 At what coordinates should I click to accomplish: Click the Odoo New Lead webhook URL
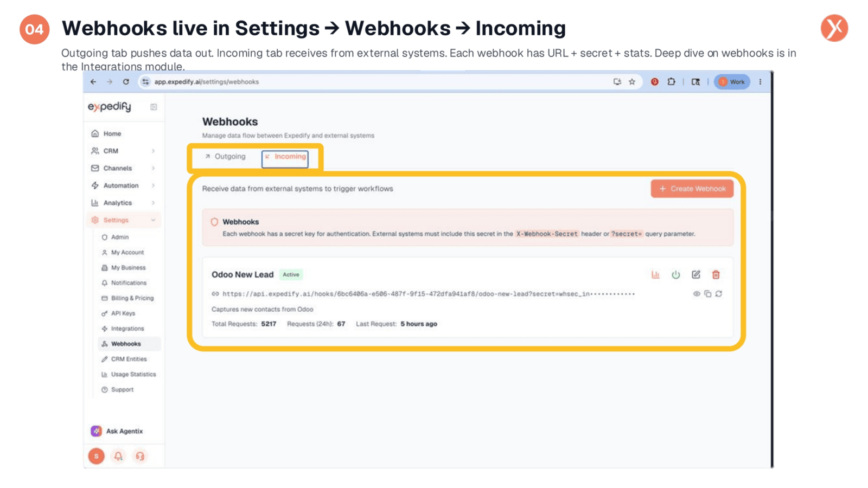point(428,294)
